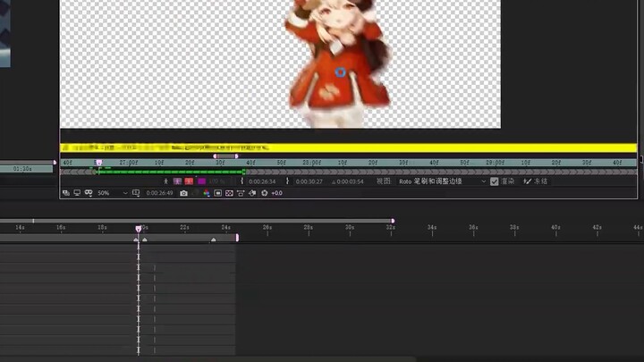Reset exposure icon

(x=265, y=193)
